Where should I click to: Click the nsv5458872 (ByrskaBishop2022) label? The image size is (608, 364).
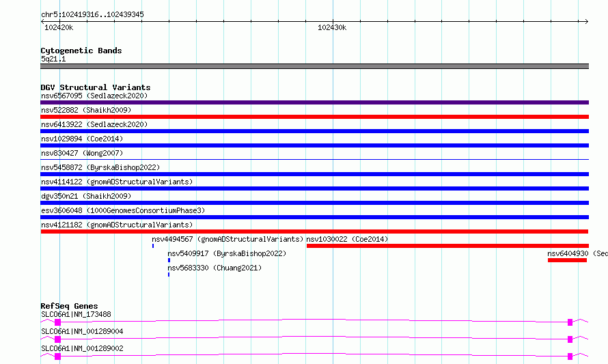pyautogui.click(x=100, y=167)
